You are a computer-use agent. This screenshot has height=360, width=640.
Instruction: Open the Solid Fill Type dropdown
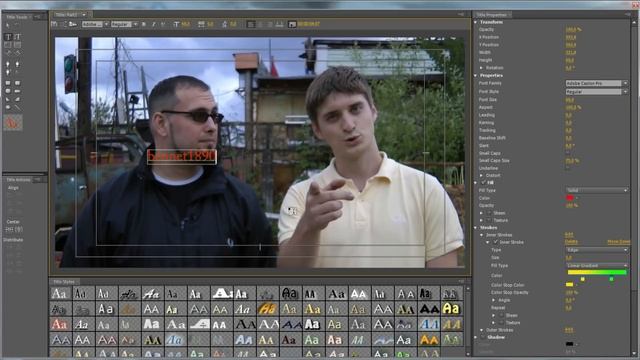click(x=596, y=190)
